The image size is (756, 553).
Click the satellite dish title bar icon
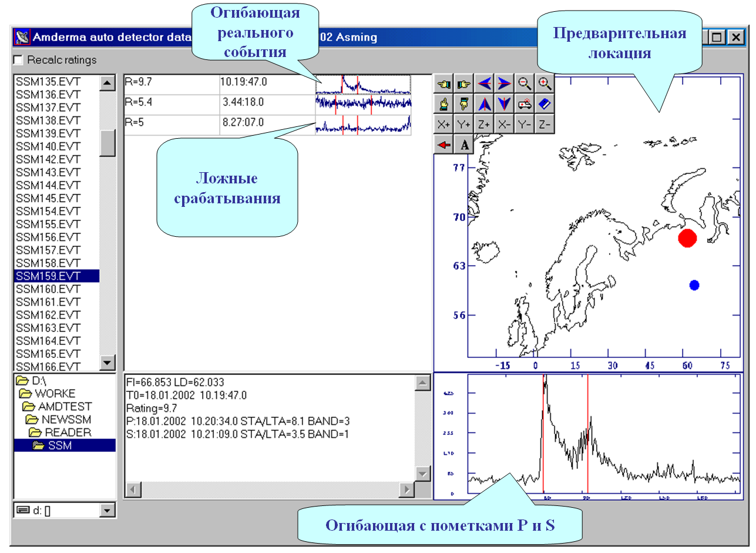22,38
